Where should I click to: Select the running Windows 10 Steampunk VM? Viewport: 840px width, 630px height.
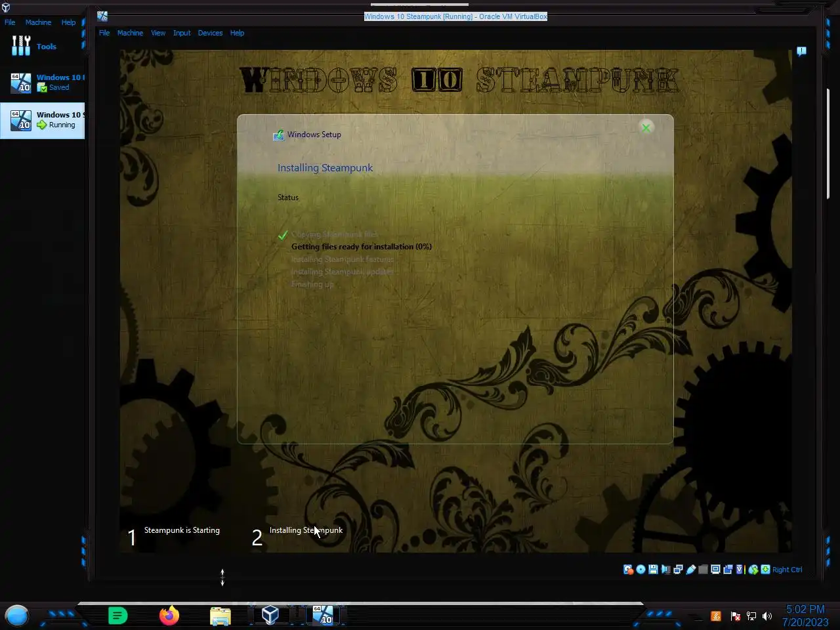click(x=43, y=120)
